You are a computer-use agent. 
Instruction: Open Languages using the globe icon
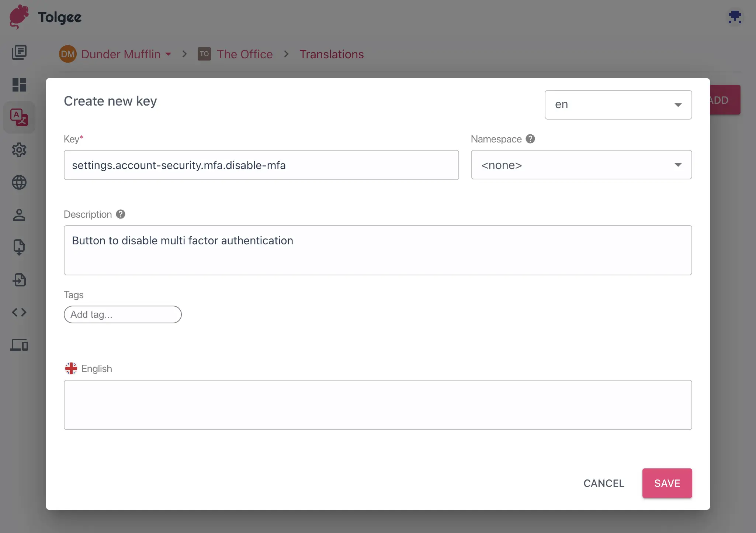[x=19, y=182]
